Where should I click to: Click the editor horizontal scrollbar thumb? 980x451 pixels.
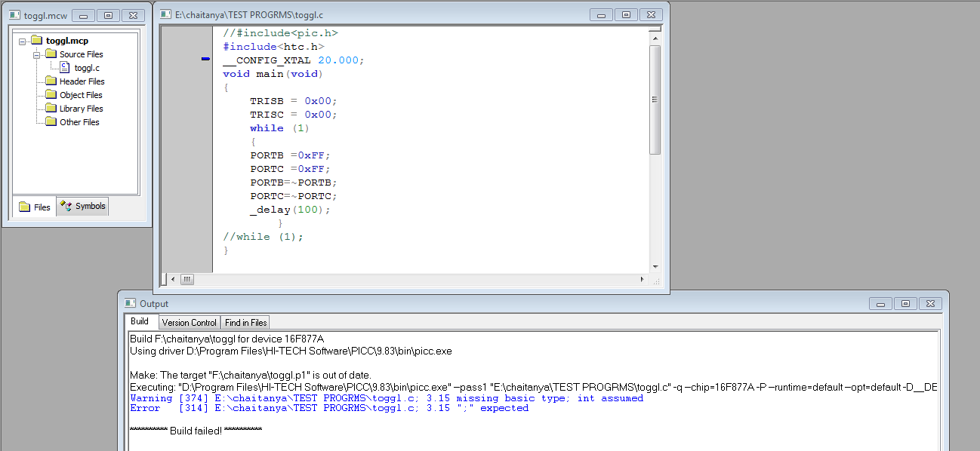186,279
